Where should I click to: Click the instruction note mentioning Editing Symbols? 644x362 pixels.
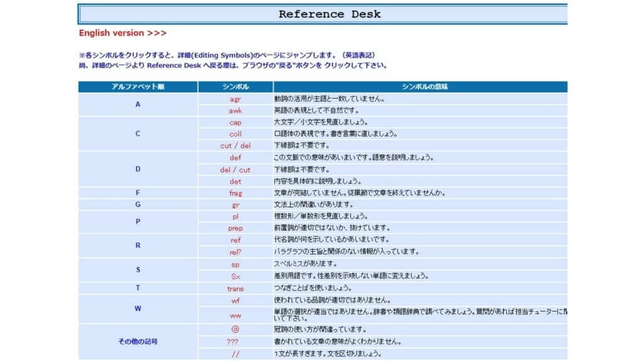coord(227,55)
